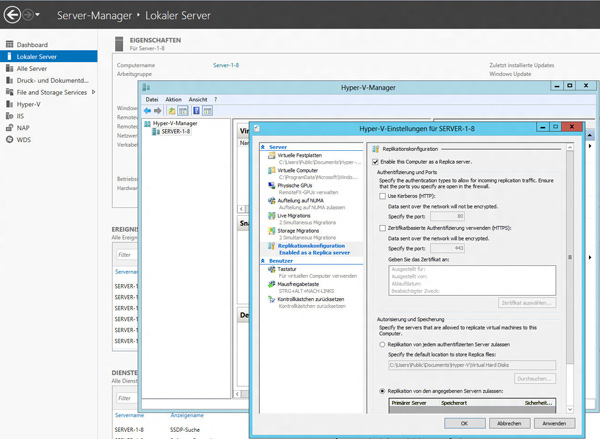Collapse the Server settings section
The height and width of the screenshot is (439, 600).
coord(262,147)
